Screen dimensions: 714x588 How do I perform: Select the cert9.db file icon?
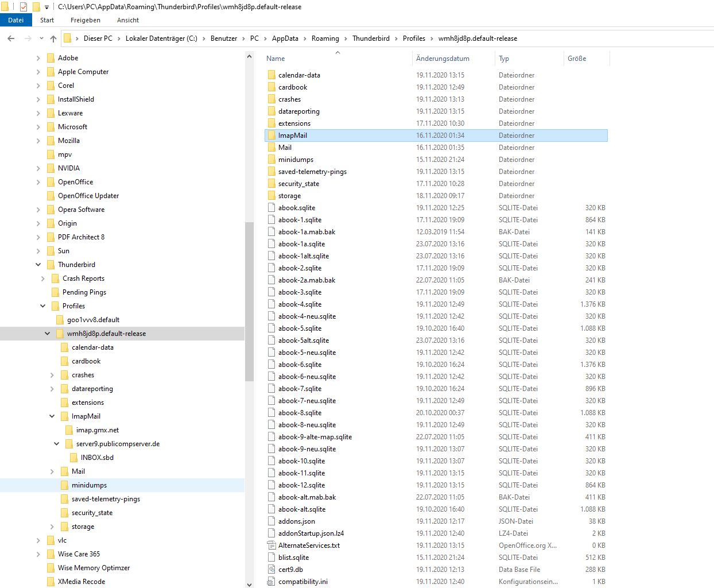[271, 570]
